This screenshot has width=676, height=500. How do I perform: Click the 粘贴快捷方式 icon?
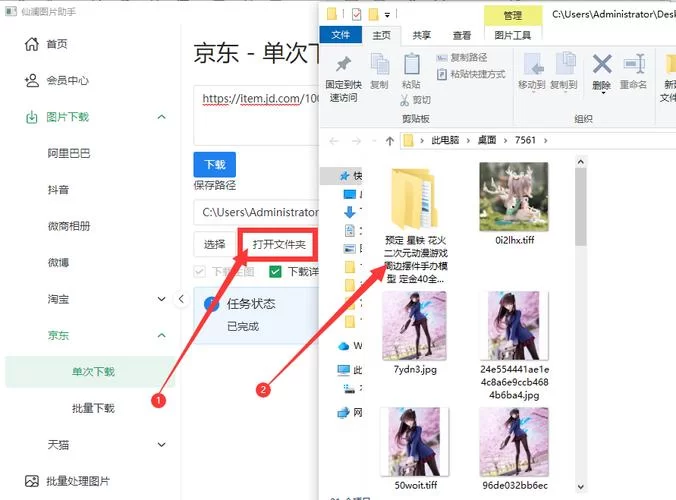(x=441, y=74)
